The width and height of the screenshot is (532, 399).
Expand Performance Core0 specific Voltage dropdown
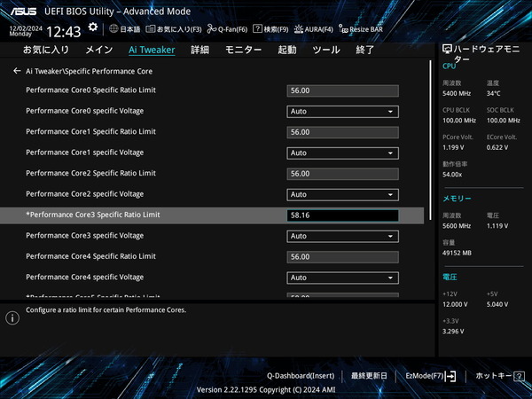(x=342, y=112)
